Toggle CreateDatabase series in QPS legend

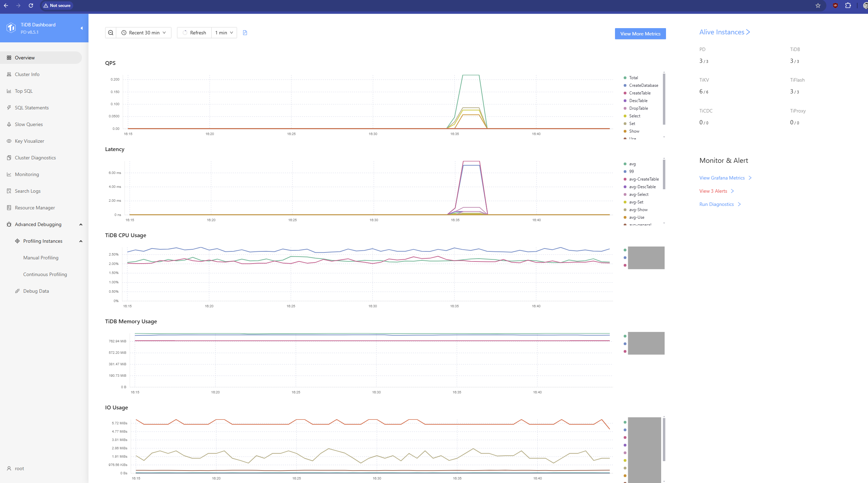[641, 85]
